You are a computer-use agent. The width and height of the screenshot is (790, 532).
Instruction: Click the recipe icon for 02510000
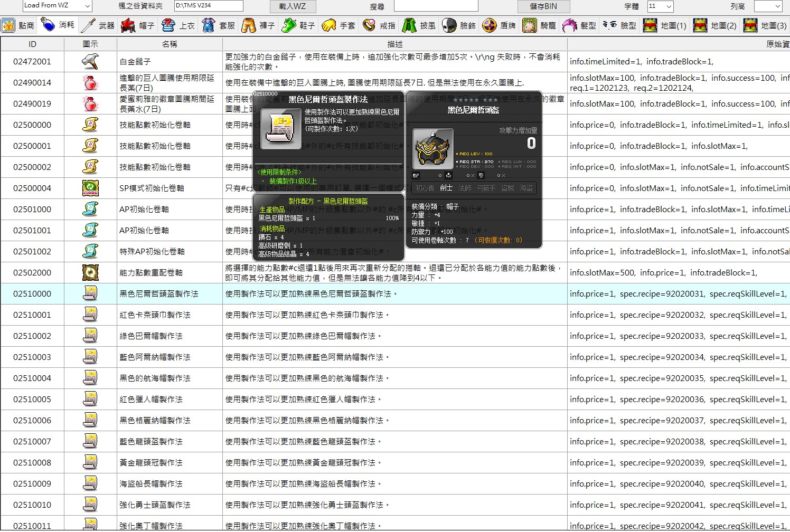[x=90, y=294]
